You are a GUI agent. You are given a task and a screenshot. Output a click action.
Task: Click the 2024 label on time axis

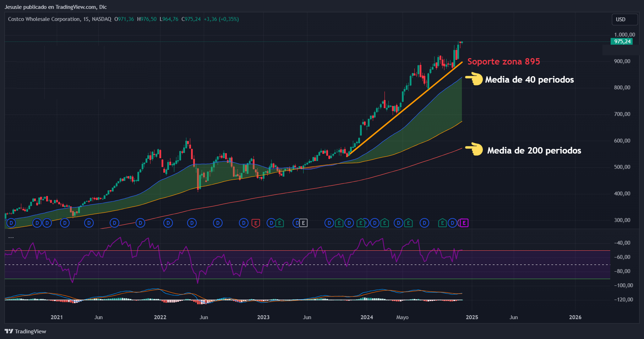[367, 317]
